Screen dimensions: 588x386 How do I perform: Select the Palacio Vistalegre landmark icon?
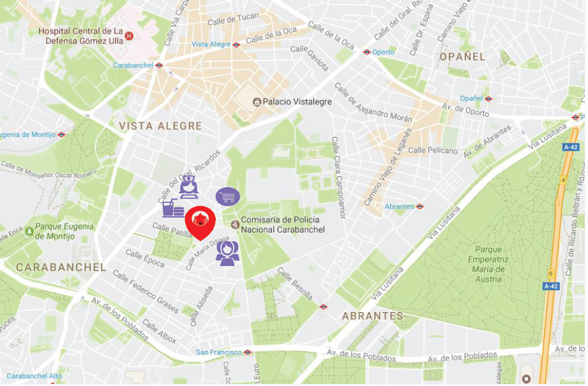[x=257, y=102]
